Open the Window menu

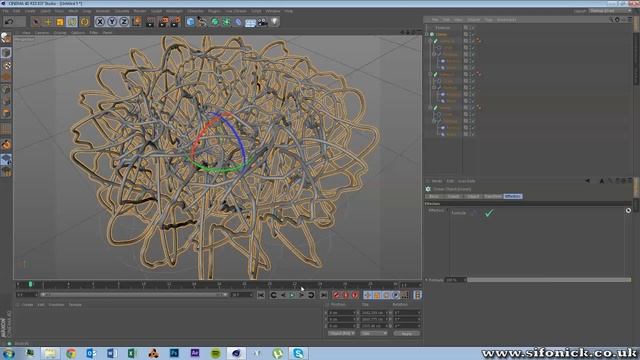point(273,11)
